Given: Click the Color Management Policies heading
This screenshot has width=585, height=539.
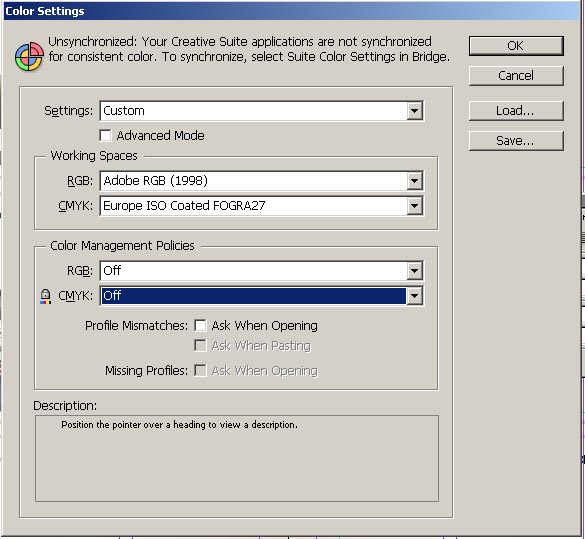Looking at the screenshot, I should 122,246.
